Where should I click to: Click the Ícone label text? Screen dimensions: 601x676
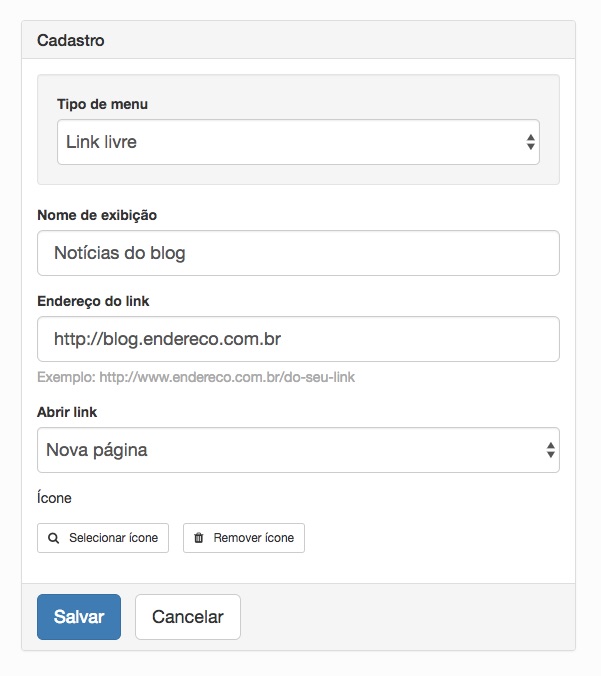tap(54, 498)
